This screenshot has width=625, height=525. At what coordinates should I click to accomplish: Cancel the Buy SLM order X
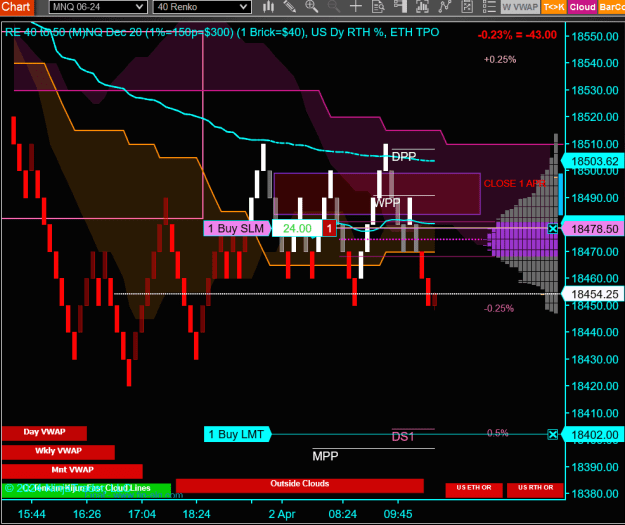[553, 228]
